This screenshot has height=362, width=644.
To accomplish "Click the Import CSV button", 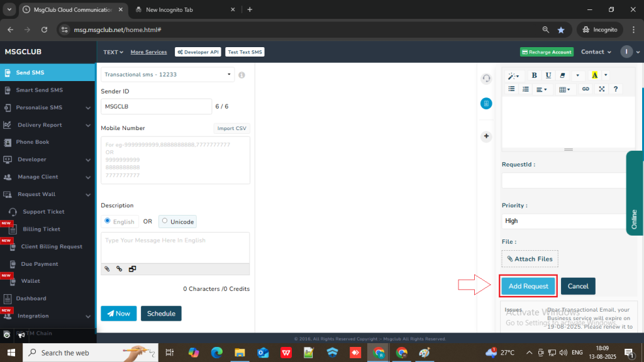I will (231, 128).
